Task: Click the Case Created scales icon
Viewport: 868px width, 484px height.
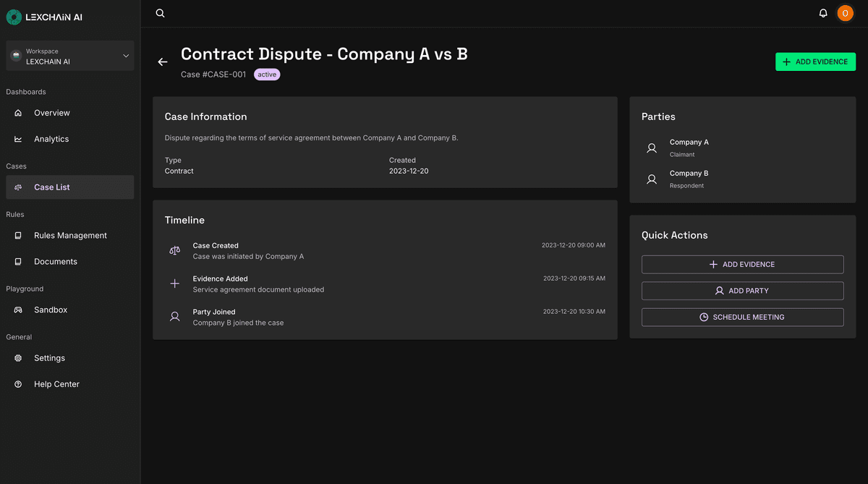Action: point(174,251)
